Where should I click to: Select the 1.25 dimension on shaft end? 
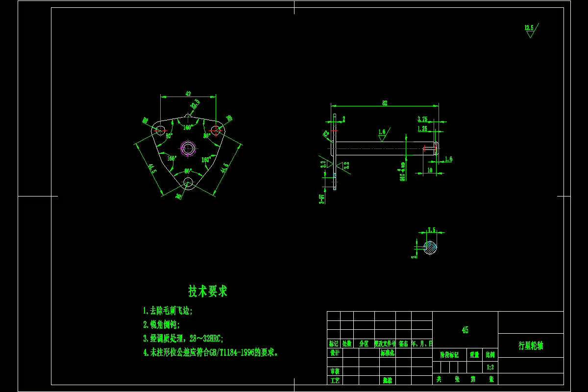click(x=422, y=128)
